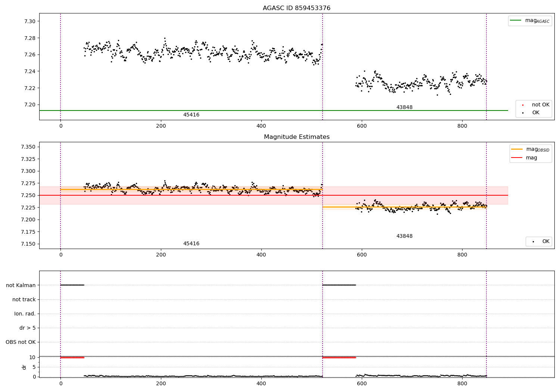Click the 7.24 tick label on the top plot
The height and width of the screenshot is (392, 560).
coord(29,71)
